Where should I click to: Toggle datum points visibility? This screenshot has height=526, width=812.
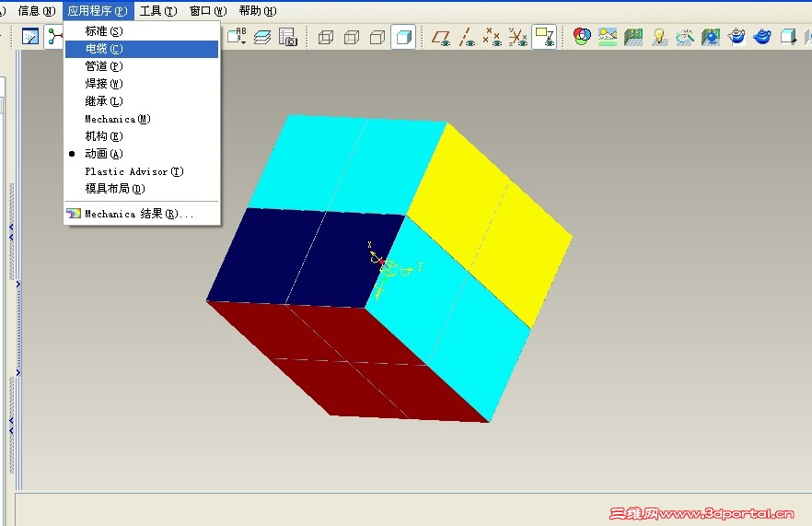(492, 38)
